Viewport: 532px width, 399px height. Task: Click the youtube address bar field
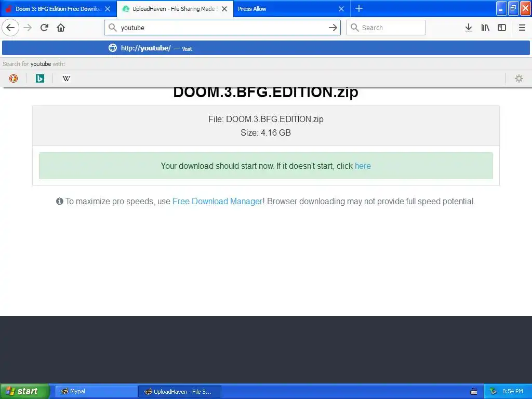(222, 28)
